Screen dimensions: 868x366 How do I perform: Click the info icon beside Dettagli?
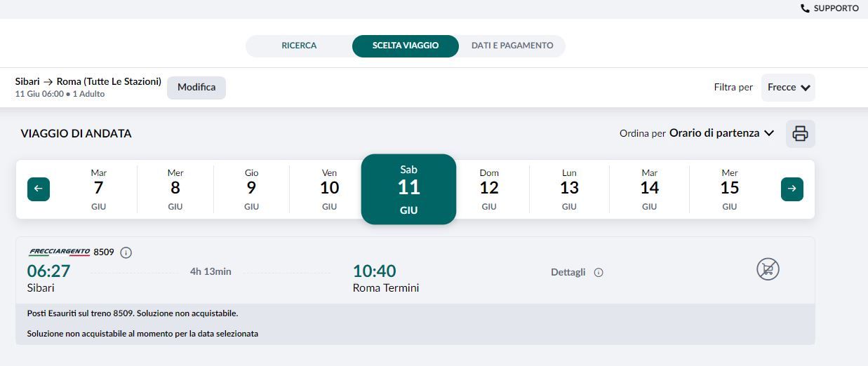(x=599, y=273)
